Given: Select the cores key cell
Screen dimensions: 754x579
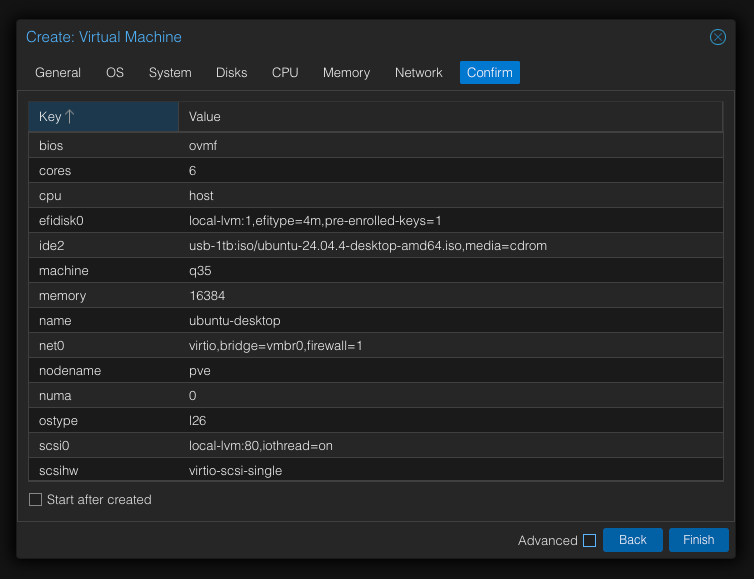Looking at the screenshot, I should point(103,171).
